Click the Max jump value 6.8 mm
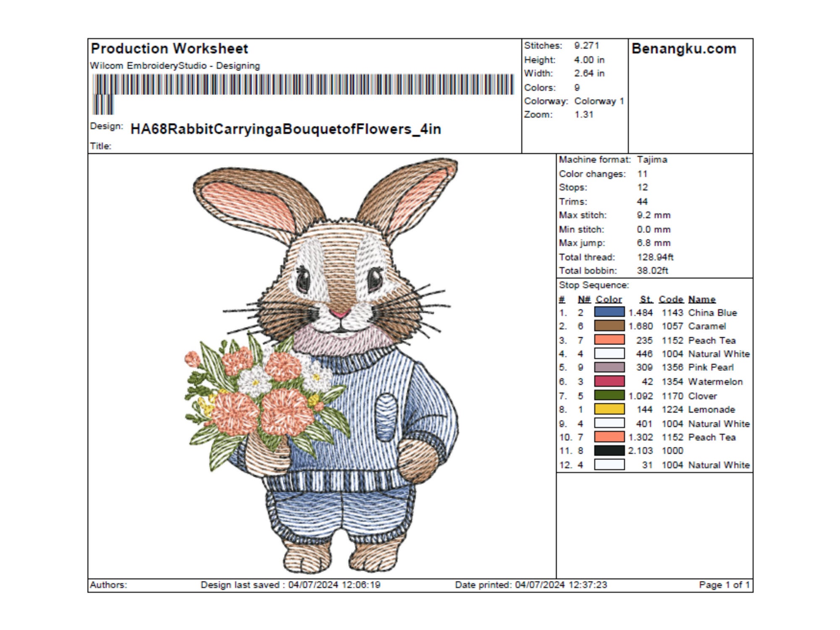Viewport: 840px width, 630px height. 654,243
